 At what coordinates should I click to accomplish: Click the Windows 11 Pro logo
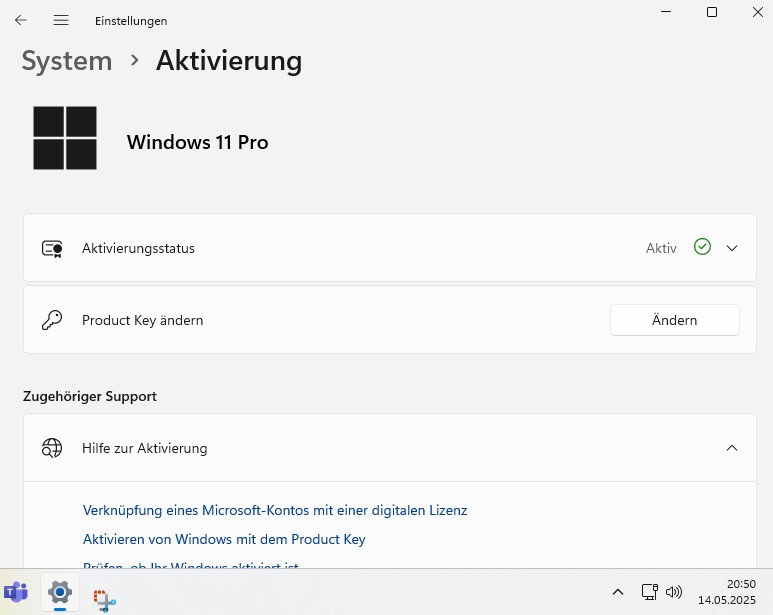(65, 138)
